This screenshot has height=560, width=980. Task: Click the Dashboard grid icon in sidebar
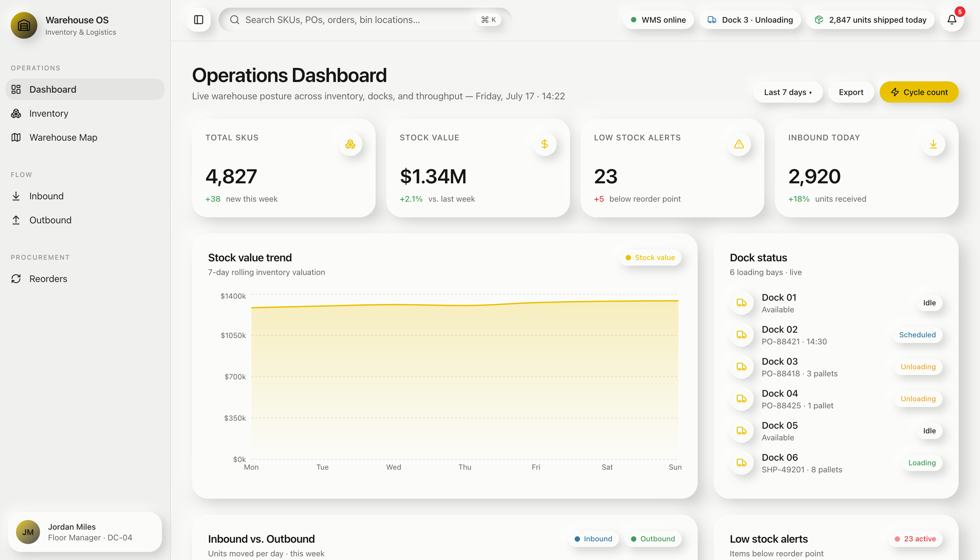[x=16, y=89]
